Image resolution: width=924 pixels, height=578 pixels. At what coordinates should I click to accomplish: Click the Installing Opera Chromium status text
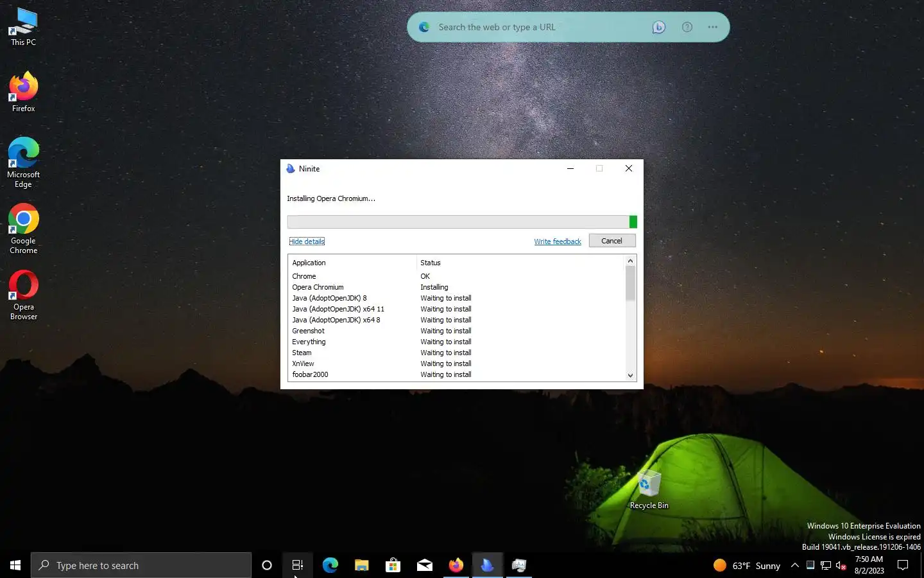point(331,198)
